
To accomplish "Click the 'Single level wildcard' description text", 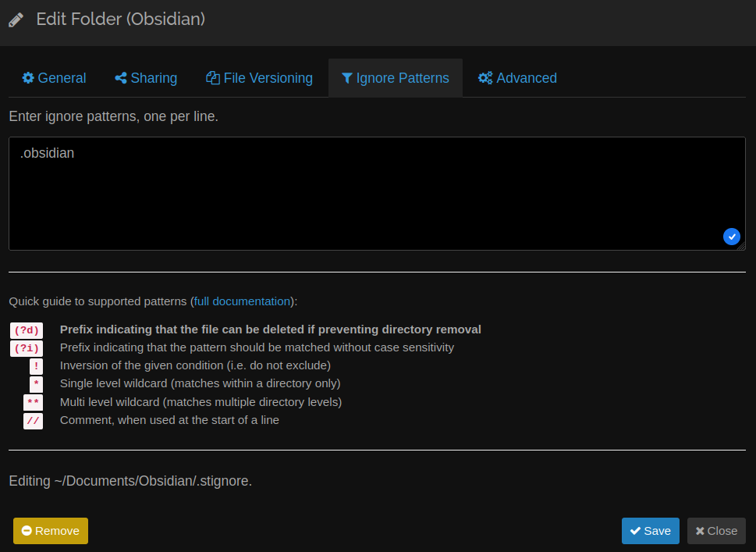I will (x=200, y=383).
